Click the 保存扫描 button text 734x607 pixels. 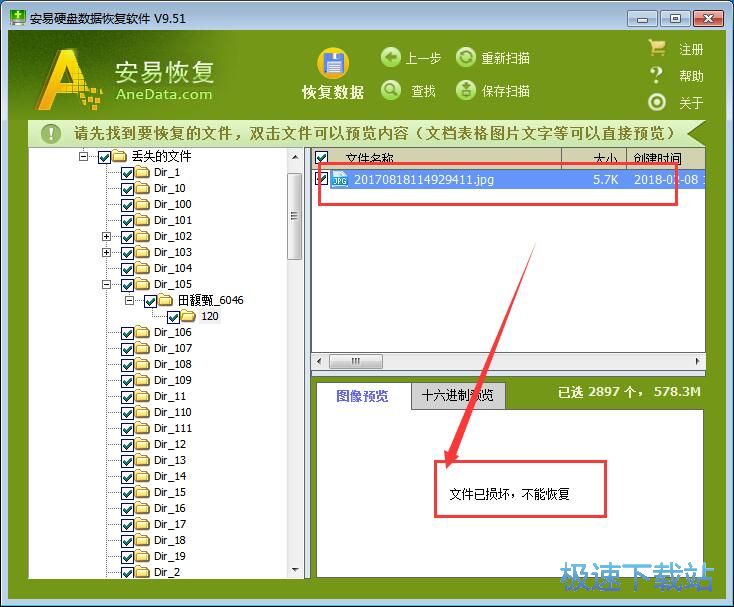pyautogui.click(x=506, y=91)
